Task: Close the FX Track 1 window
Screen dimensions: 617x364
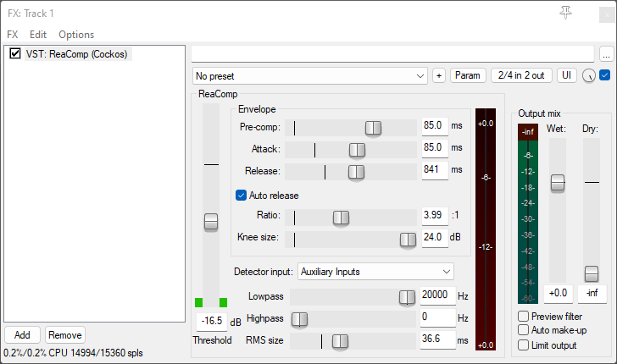Action: (x=606, y=15)
